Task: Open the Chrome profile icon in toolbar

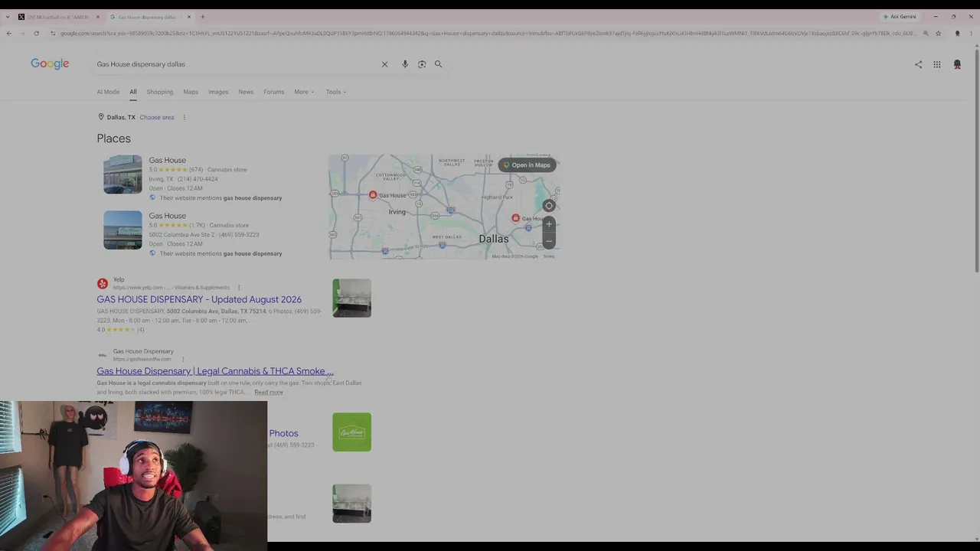Action: [957, 34]
